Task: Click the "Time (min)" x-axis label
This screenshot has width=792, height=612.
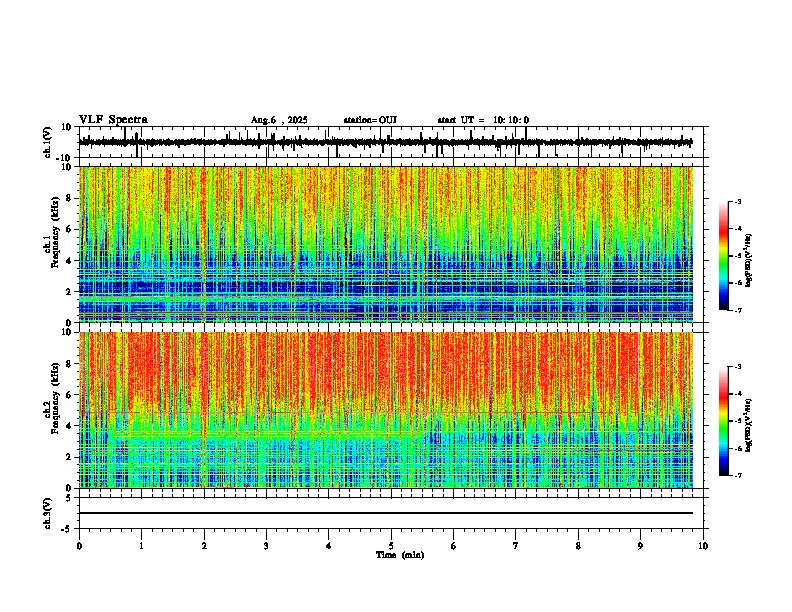Action: click(x=400, y=555)
